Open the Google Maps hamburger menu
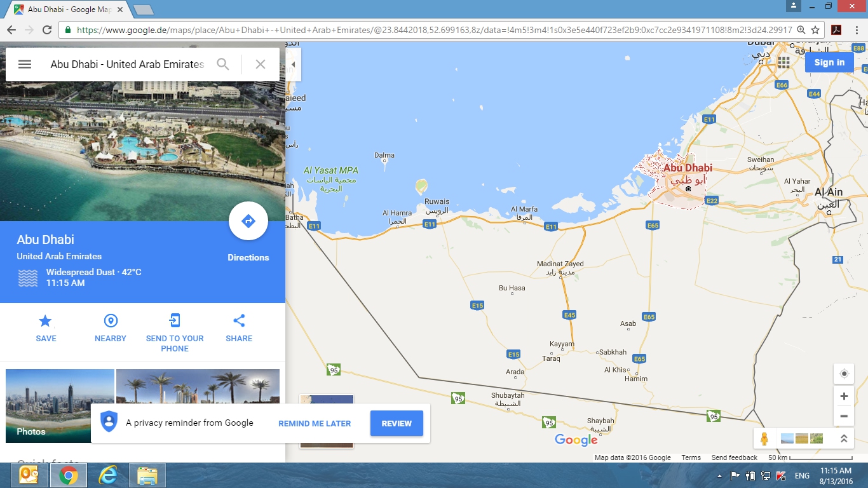868x488 pixels. click(x=25, y=64)
